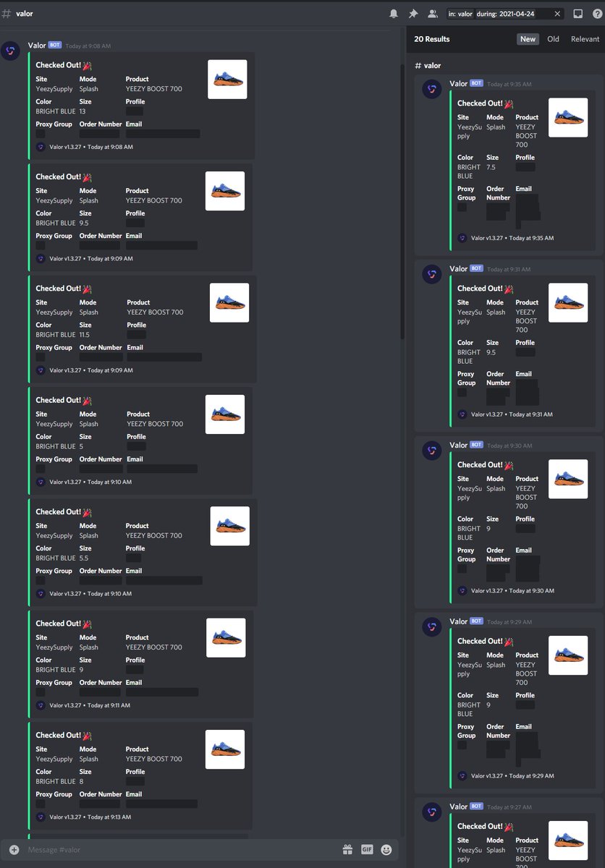Click the valor channel name in header
Image resolution: width=605 pixels, height=868 pixels.
[x=24, y=14]
